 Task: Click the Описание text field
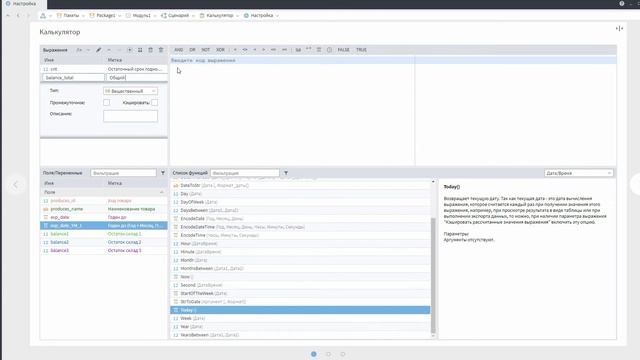130,116
